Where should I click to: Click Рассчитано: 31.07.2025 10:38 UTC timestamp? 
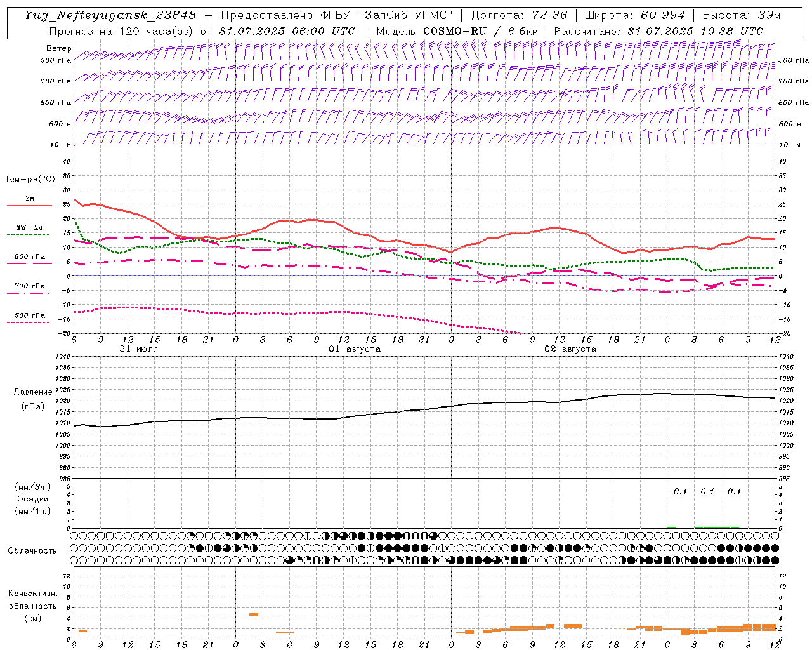click(658, 31)
